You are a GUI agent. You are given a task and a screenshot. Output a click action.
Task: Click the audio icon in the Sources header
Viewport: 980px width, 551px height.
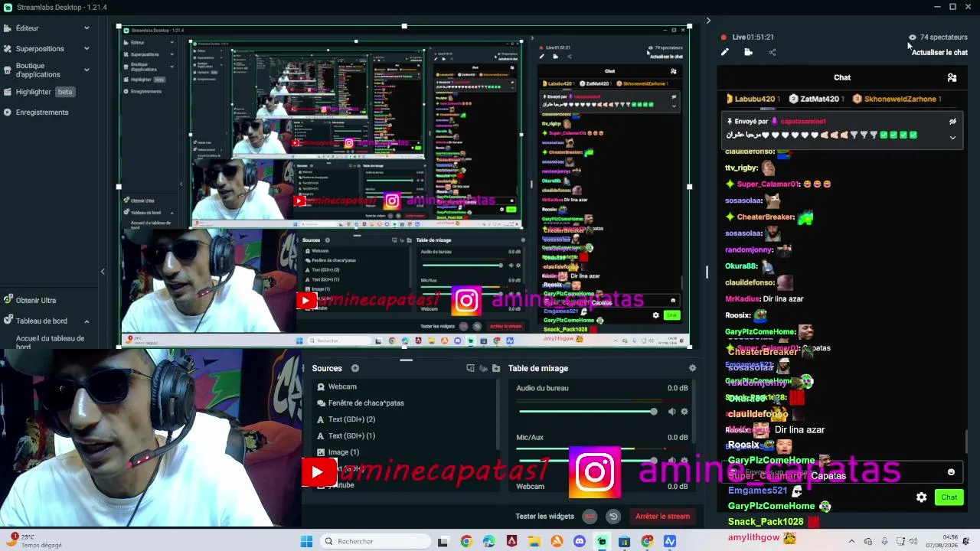pyautogui.click(x=483, y=368)
